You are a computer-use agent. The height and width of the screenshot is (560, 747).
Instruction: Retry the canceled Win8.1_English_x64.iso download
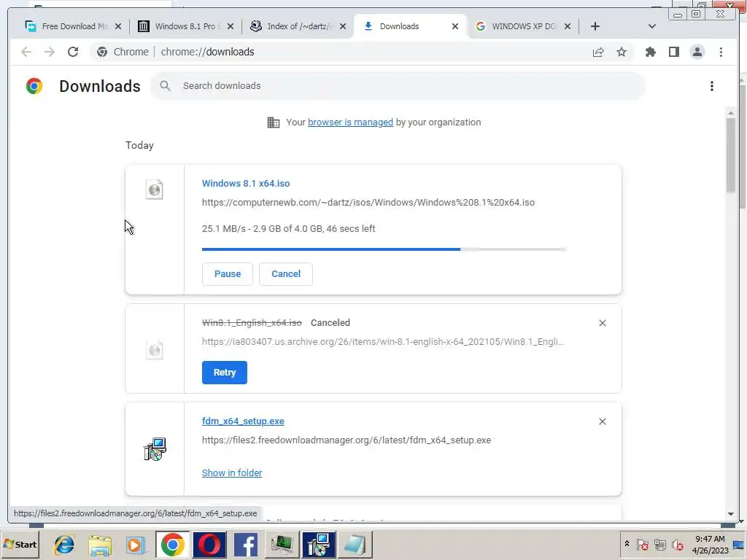pos(225,373)
